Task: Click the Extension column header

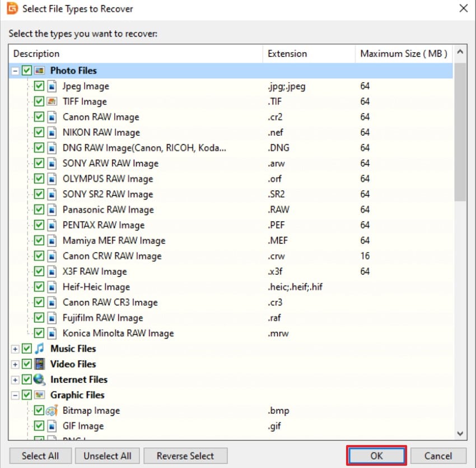Action: click(x=309, y=54)
